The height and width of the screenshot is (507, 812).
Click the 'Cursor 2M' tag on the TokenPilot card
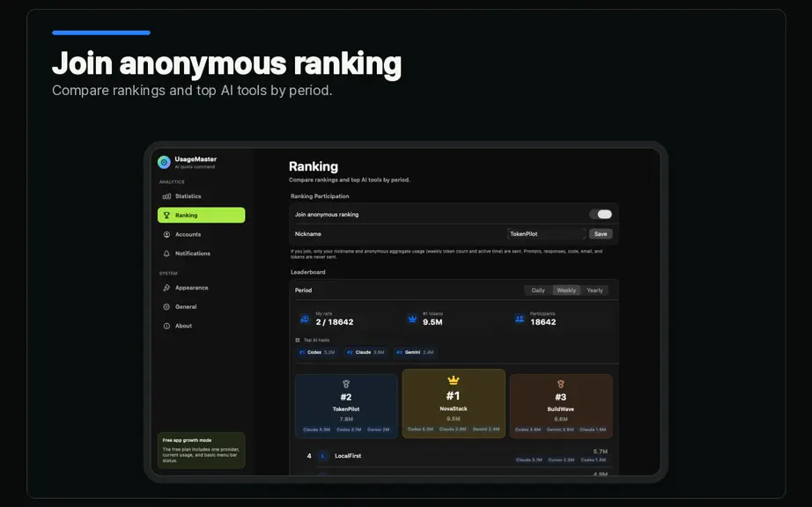378,430
